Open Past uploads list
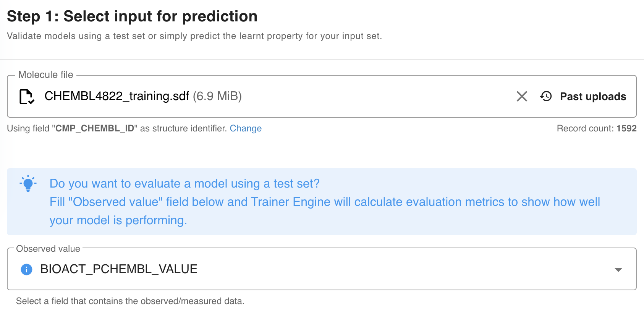644x314 pixels. click(592, 97)
